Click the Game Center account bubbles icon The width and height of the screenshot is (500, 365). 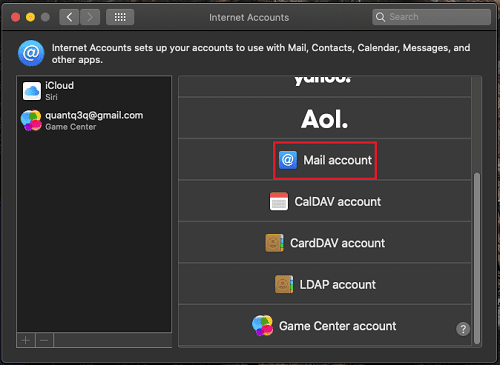pos(263,325)
